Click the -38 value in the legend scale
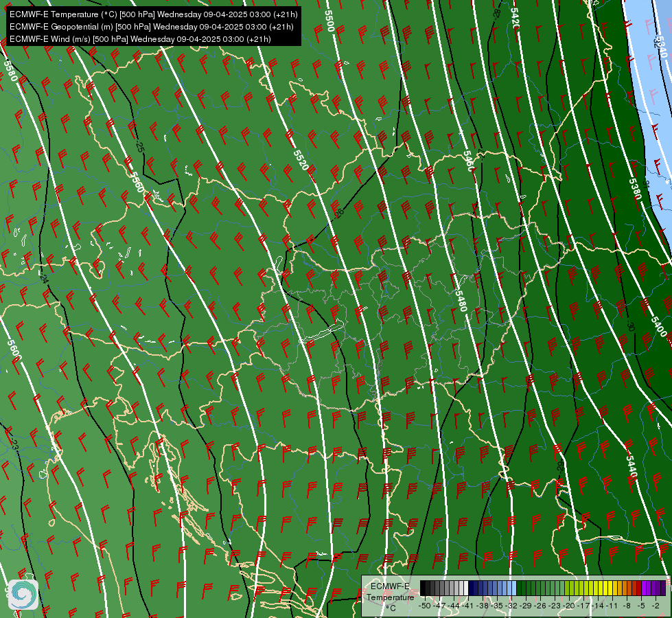This screenshot has height=618, width=672. (x=483, y=606)
